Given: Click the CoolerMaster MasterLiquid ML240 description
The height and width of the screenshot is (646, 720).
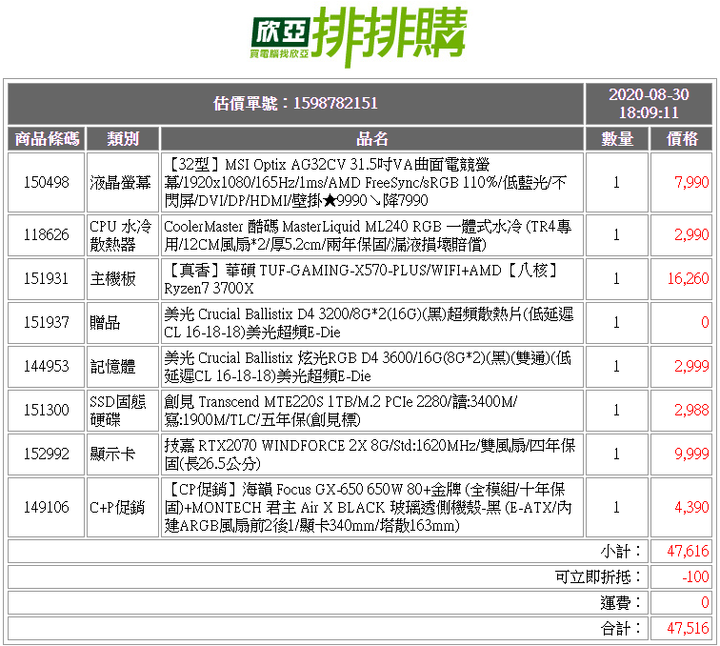Looking at the screenshot, I should pyautogui.click(x=367, y=235).
